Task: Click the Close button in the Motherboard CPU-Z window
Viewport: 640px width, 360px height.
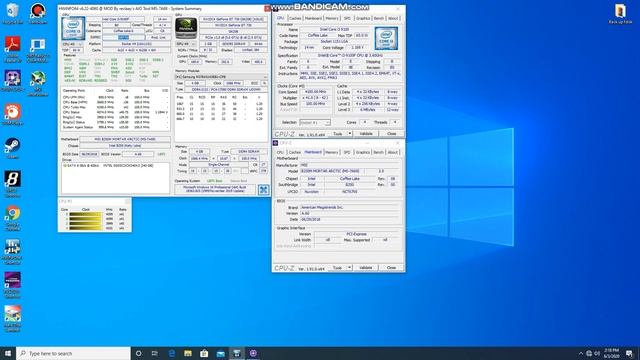Action: (391, 267)
